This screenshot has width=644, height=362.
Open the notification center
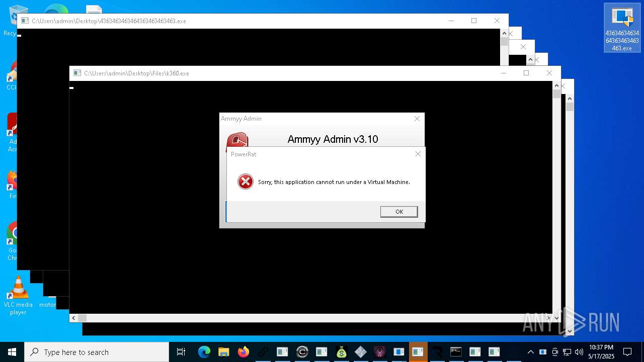click(627, 352)
